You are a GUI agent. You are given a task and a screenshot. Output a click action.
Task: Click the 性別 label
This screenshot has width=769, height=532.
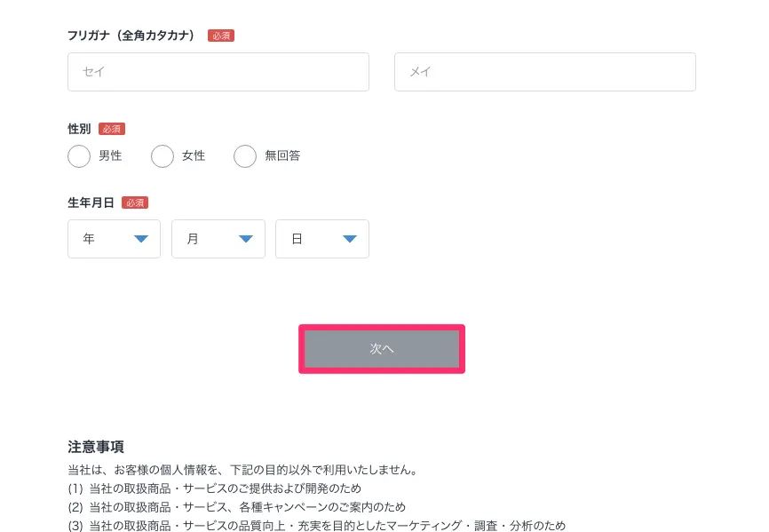[x=79, y=129]
